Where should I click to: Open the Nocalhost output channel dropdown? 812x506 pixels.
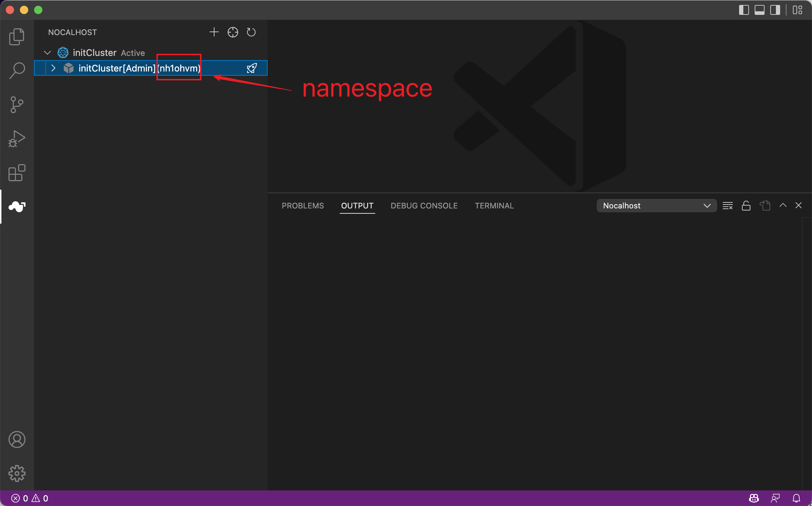click(x=657, y=206)
